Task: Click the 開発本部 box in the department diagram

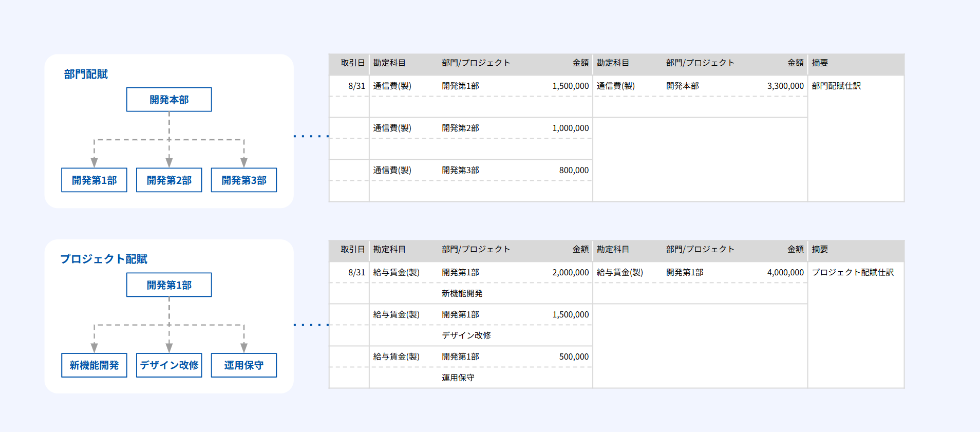Action: [x=169, y=100]
